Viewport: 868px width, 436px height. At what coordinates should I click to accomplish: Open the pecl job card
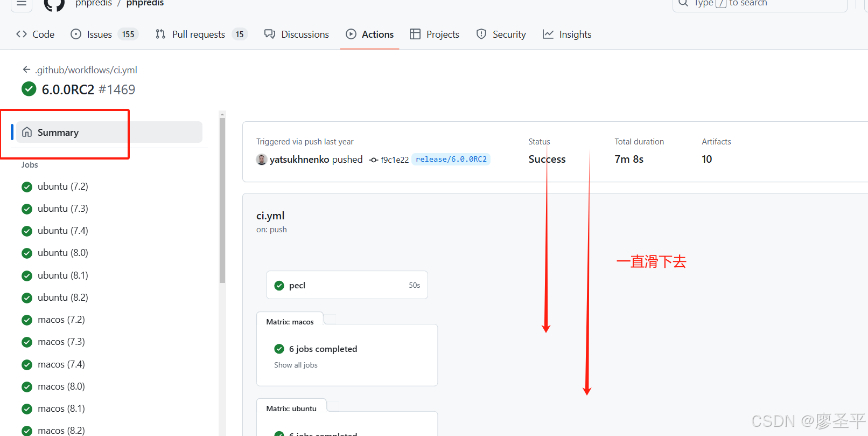click(347, 285)
